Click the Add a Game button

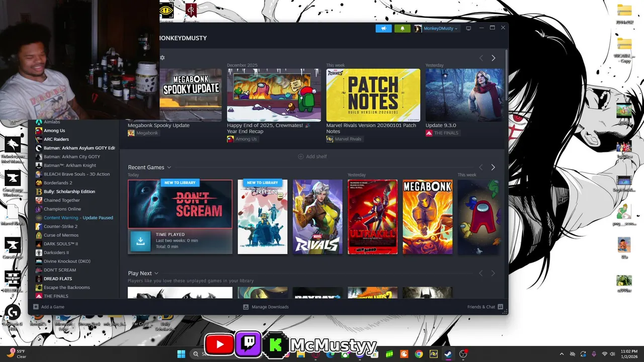coord(48,307)
